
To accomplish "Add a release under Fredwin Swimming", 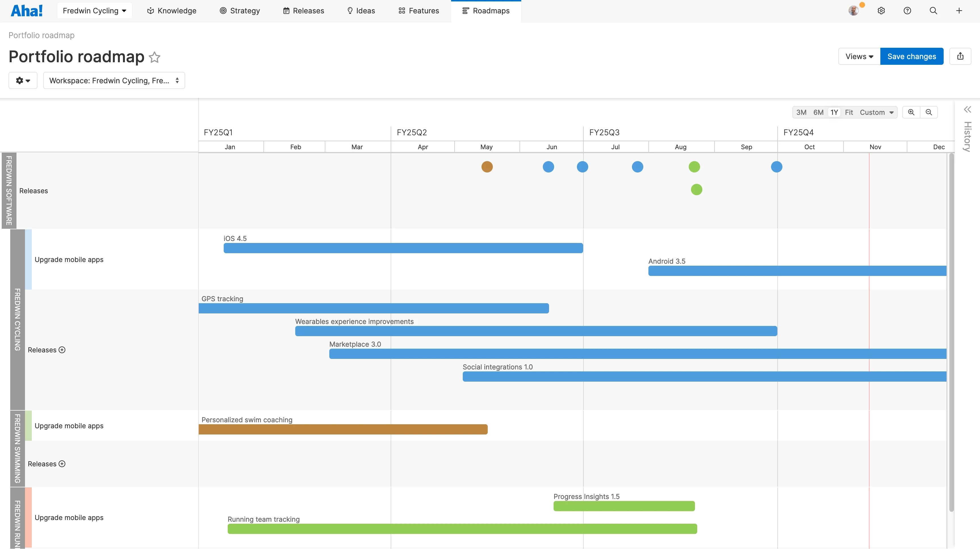I will coord(62,464).
